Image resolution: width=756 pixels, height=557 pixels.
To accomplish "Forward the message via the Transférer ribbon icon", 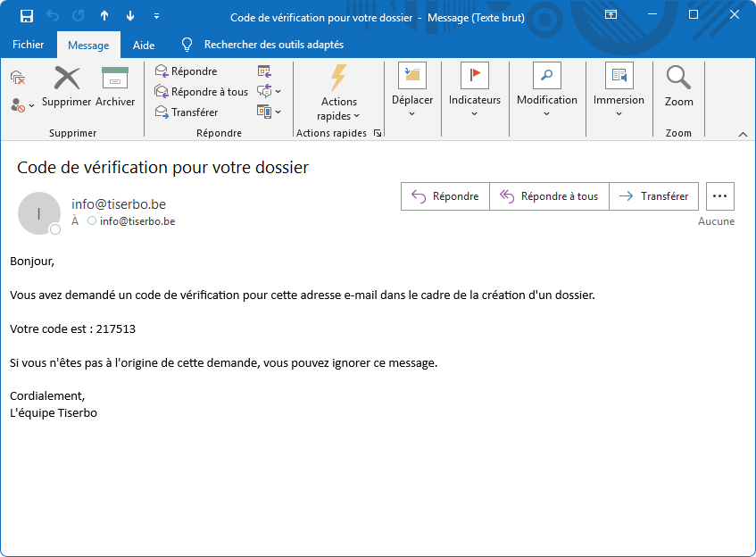I will (163, 111).
